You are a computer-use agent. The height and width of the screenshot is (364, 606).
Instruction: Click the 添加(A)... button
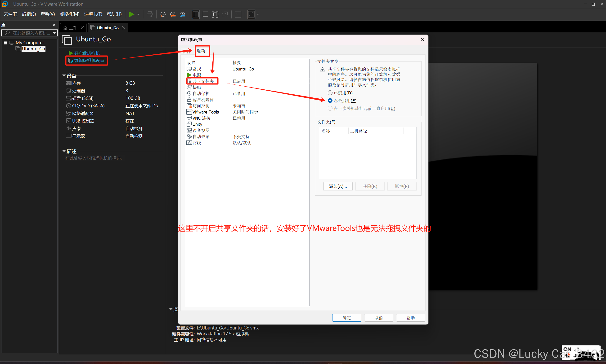(338, 186)
